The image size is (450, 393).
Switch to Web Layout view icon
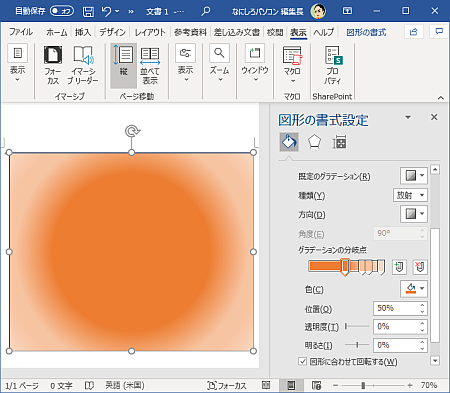pyautogui.click(x=316, y=386)
